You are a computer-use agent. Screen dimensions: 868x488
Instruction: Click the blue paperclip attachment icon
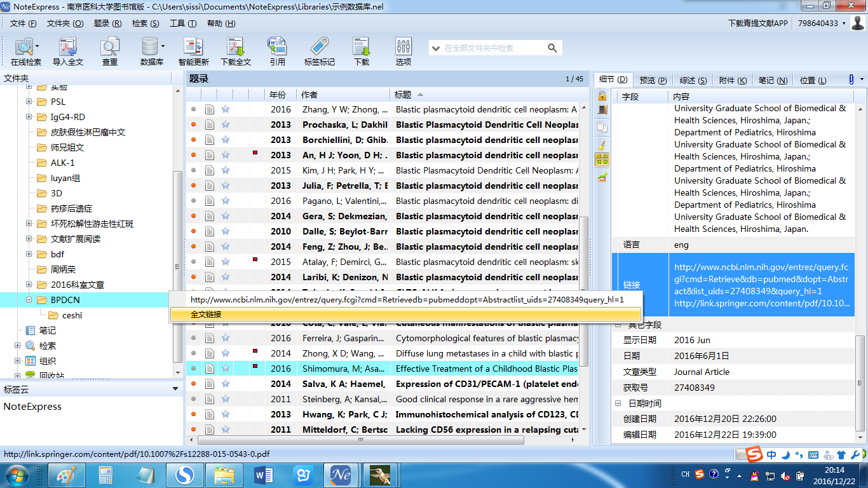pyautogui.click(x=851, y=79)
